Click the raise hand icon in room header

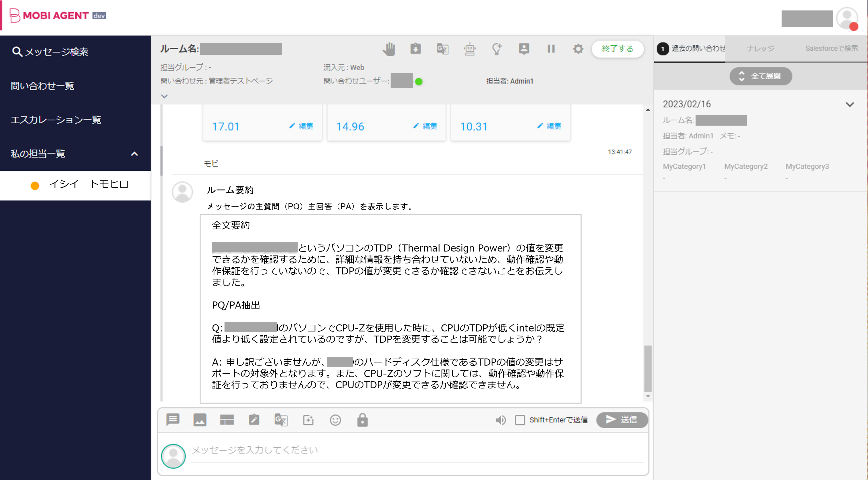click(x=389, y=49)
